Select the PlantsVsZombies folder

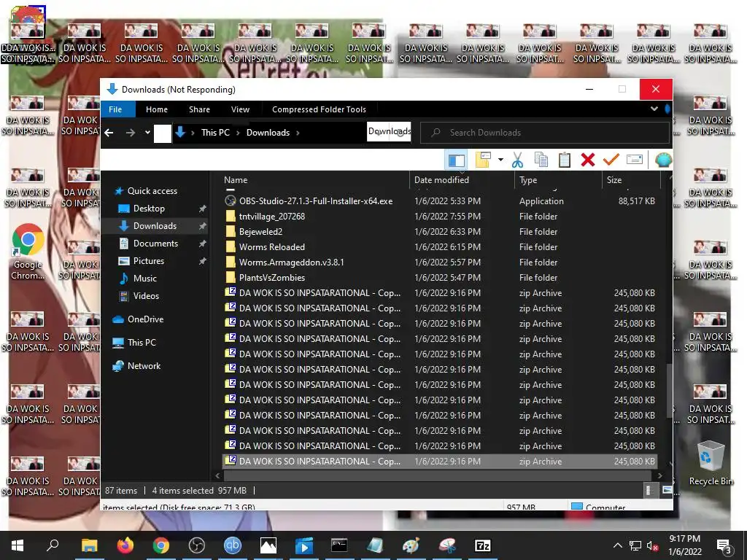(440, 277)
